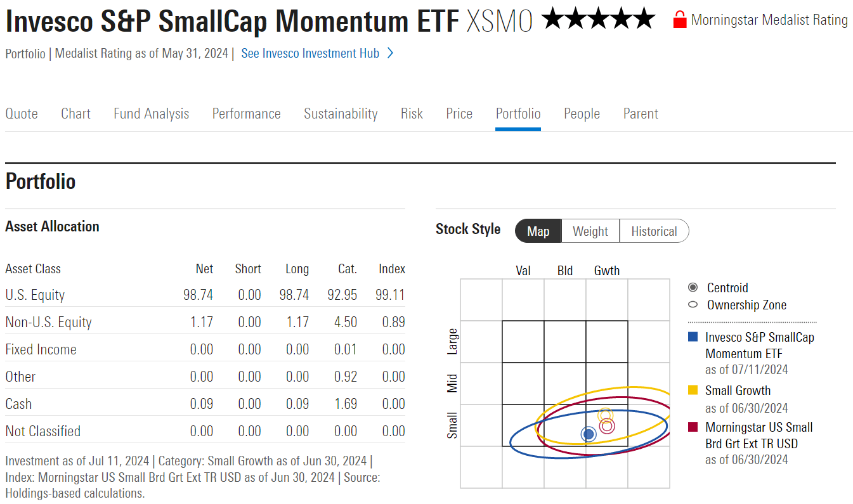Click the red index centroid circle on map
853x504 pixels.
[607, 425]
